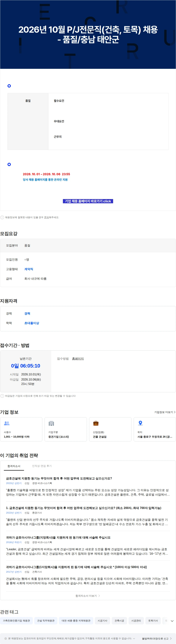The height and width of the screenshot is (644, 176).
Task: Click the 문의 link in the notice
Action: [46, 217]
